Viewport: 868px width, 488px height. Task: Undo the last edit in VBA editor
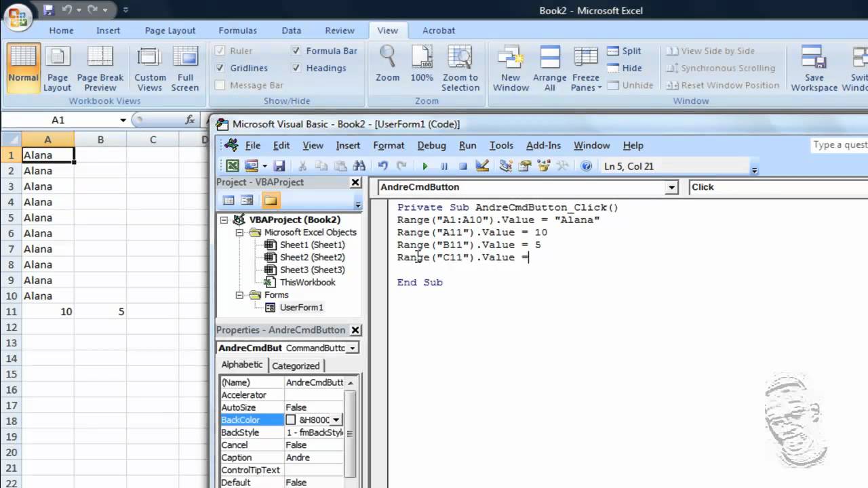point(383,166)
